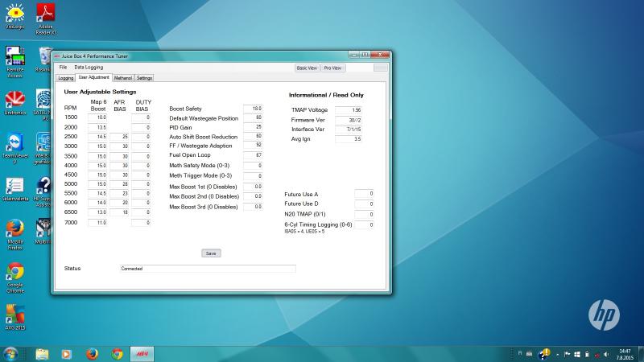Click the Boost Safety value field
The height and width of the screenshot is (362, 644).
point(253,109)
